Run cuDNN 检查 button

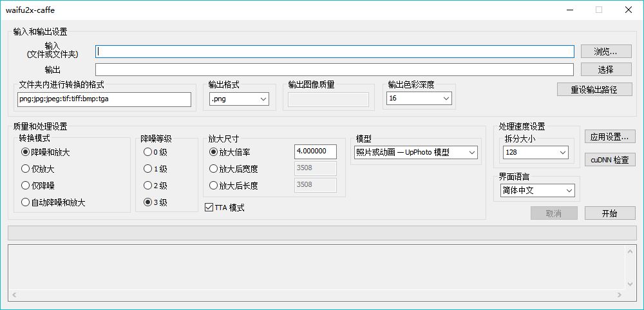coord(610,160)
